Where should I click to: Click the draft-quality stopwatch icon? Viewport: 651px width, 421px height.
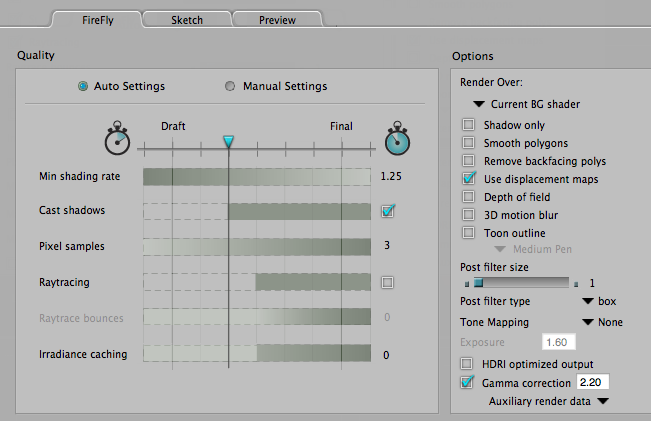117,138
